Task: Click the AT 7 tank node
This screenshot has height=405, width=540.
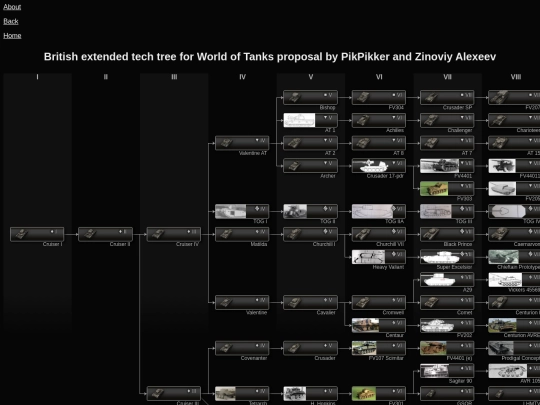Action: pos(447,143)
